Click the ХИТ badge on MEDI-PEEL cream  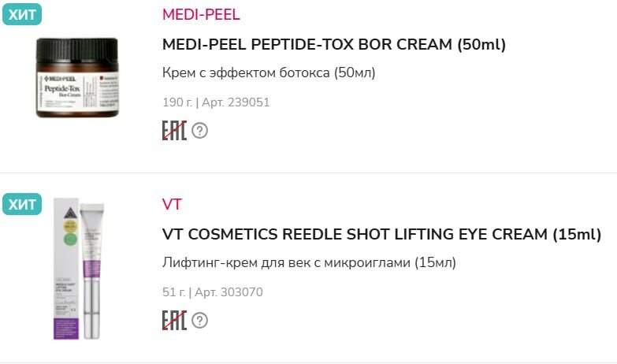point(22,14)
